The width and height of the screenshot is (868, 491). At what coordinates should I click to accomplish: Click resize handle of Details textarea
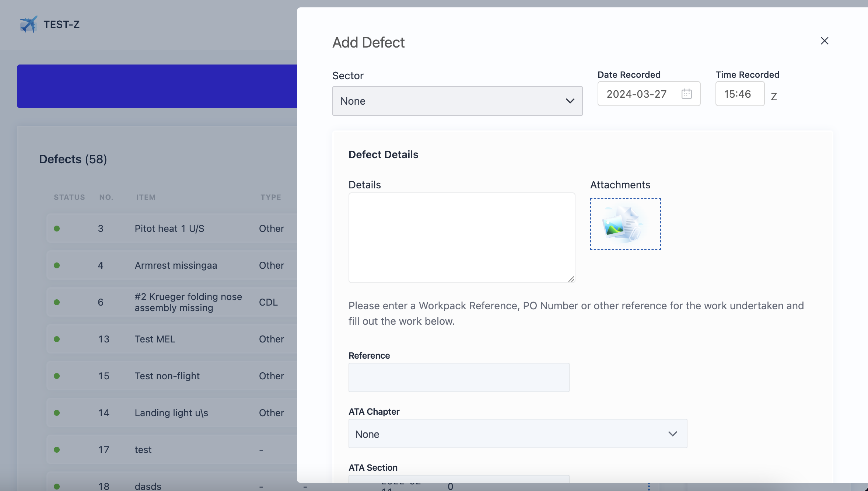(571, 279)
